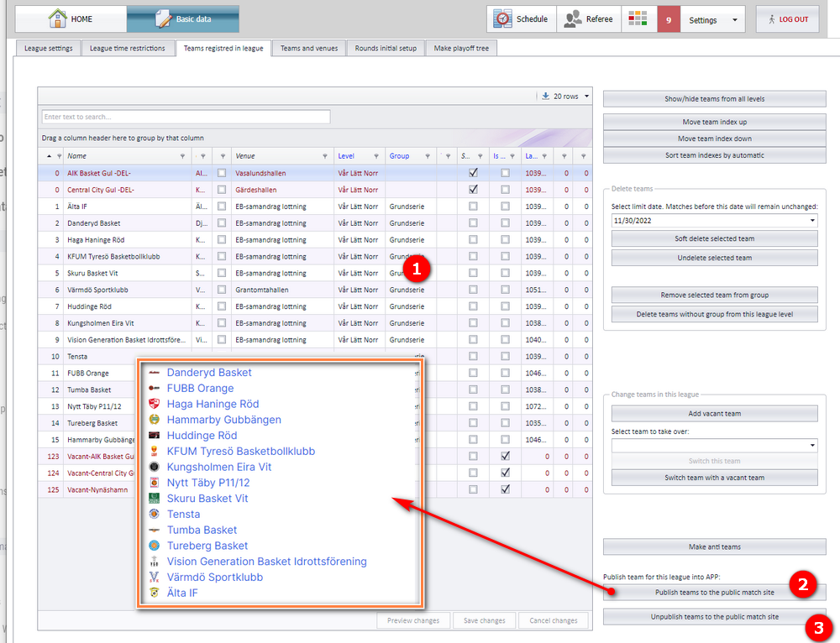Click the HOME house icon
Viewport: 840px width, 643px height.
[57, 18]
